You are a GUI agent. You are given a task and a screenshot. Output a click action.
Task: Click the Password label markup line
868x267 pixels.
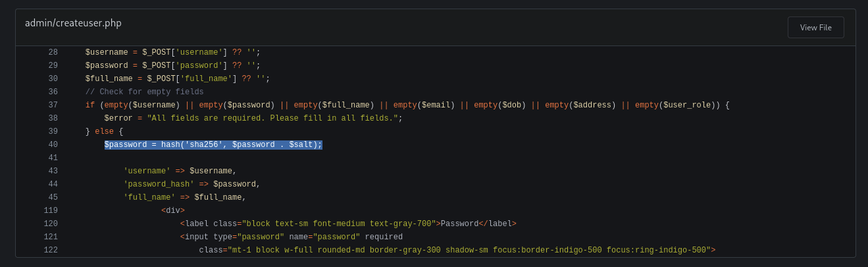[348, 223]
